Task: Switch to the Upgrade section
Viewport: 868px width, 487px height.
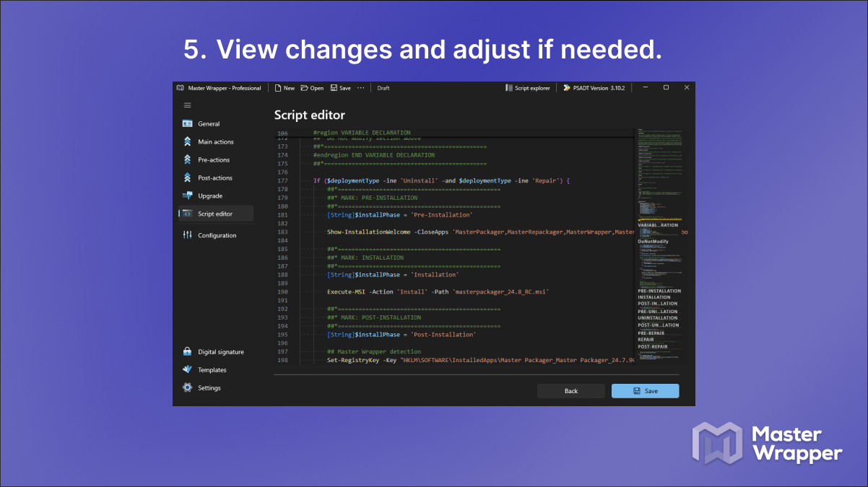Action: click(216, 196)
